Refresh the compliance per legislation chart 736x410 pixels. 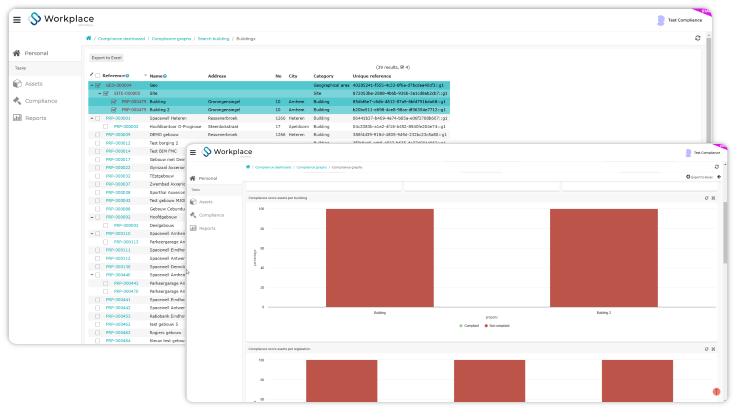click(706, 349)
